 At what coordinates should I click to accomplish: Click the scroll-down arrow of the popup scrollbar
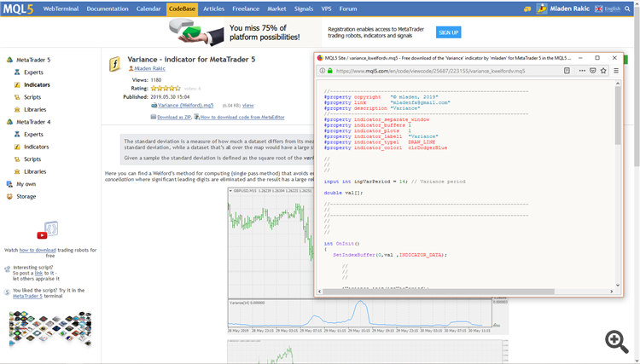[618, 286]
